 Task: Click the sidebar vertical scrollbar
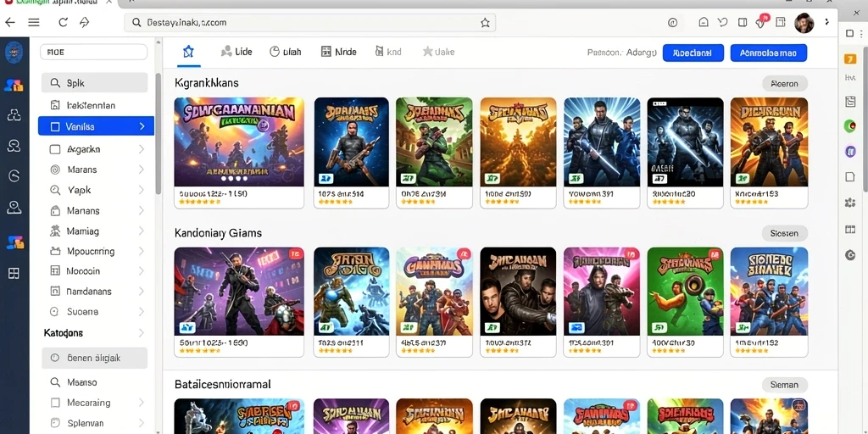click(159, 133)
